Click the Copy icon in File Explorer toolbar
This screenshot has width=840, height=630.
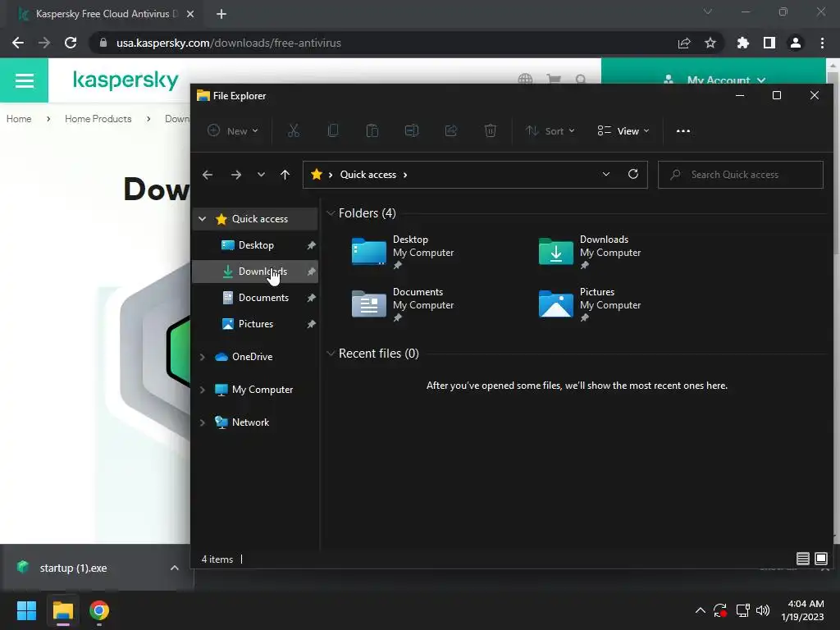pos(333,130)
